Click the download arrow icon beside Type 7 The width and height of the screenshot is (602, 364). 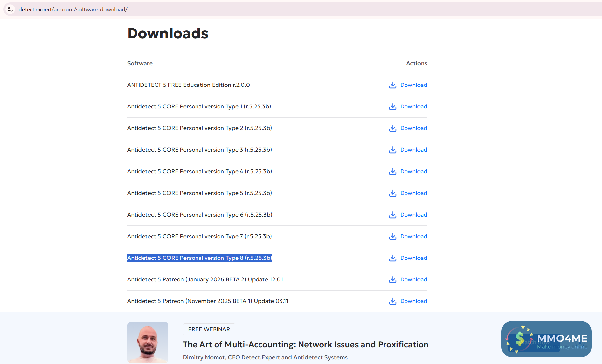(393, 237)
